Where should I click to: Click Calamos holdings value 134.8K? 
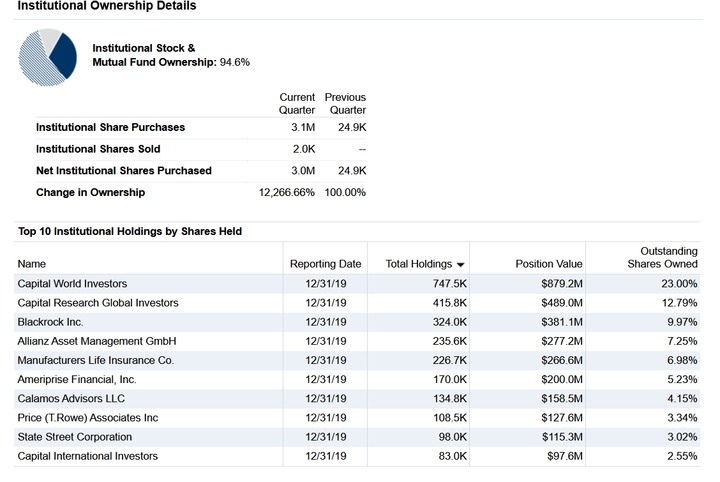[x=450, y=398]
